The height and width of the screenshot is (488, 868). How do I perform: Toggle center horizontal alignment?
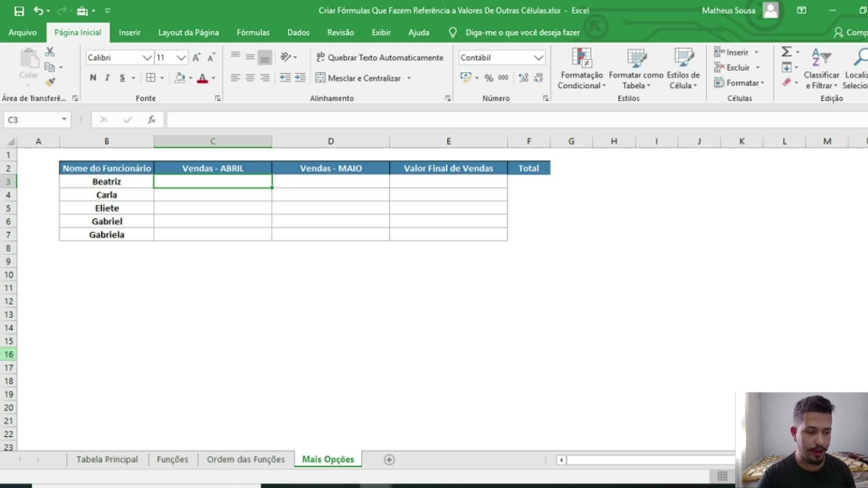pos(250,78)
